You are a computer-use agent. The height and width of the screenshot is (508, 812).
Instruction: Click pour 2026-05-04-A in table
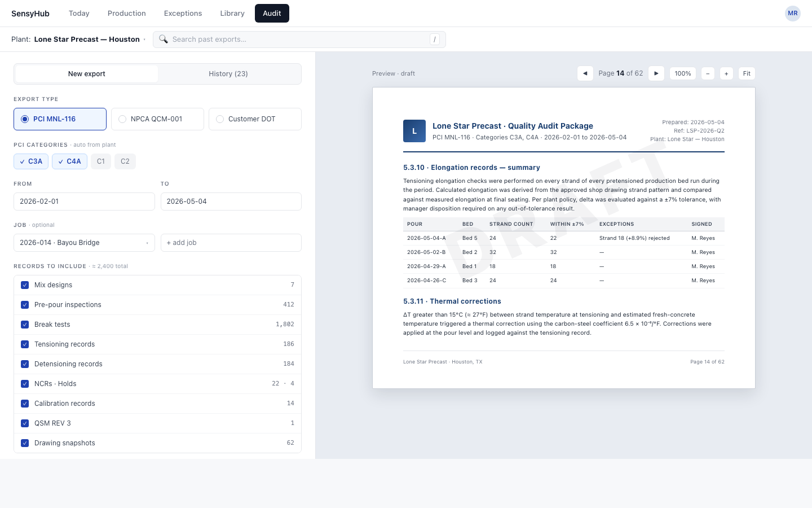(426, 238)
